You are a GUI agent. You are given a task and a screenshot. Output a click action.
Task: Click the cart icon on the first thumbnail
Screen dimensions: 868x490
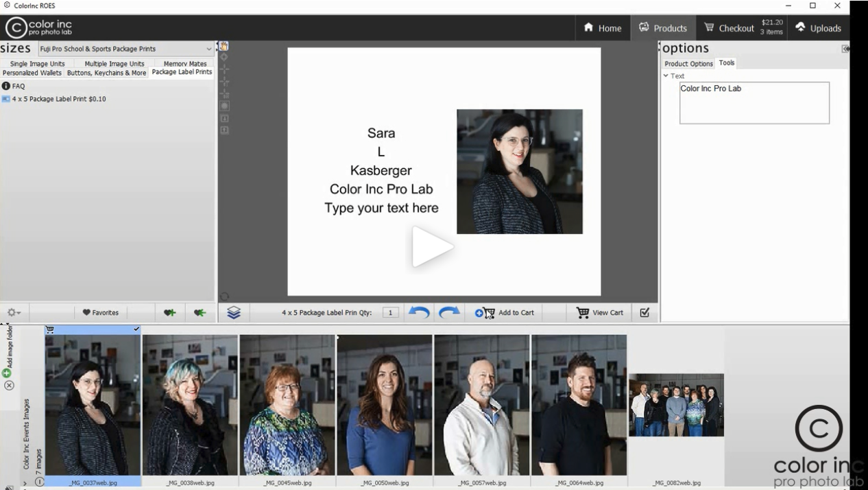pos(50,329)
